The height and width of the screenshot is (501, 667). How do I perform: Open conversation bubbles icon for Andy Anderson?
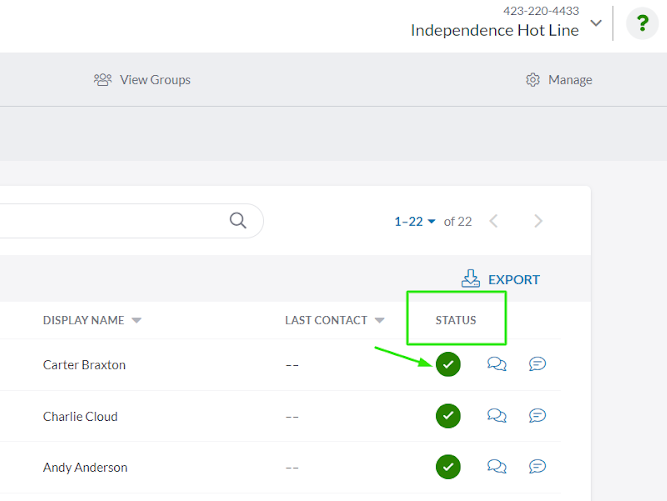click(x=496, y=467)
